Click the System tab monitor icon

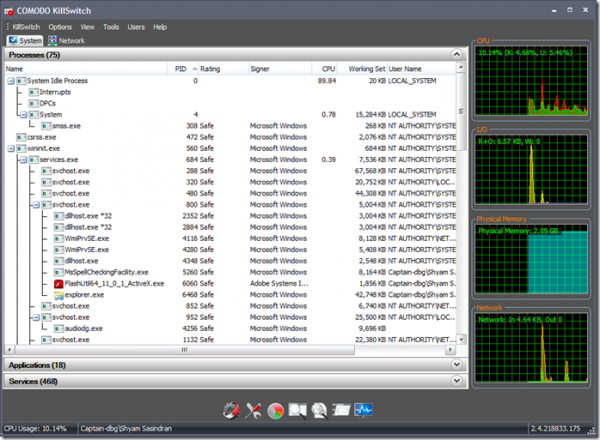(13, 40)
